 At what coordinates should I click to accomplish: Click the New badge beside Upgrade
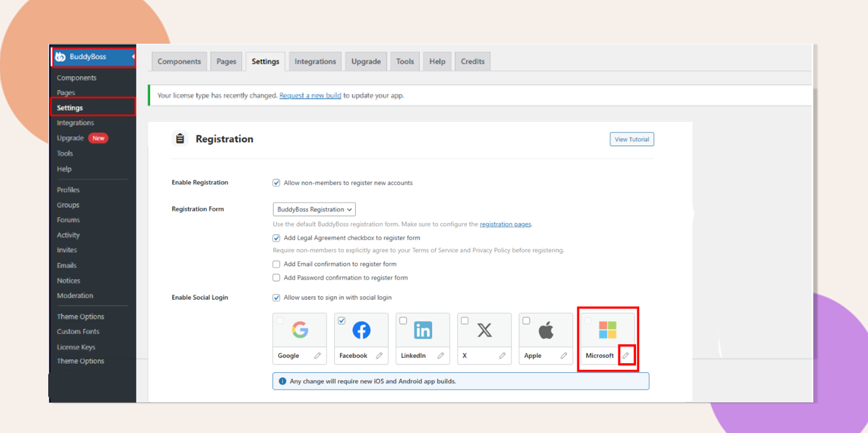click(x=98, y=138)
